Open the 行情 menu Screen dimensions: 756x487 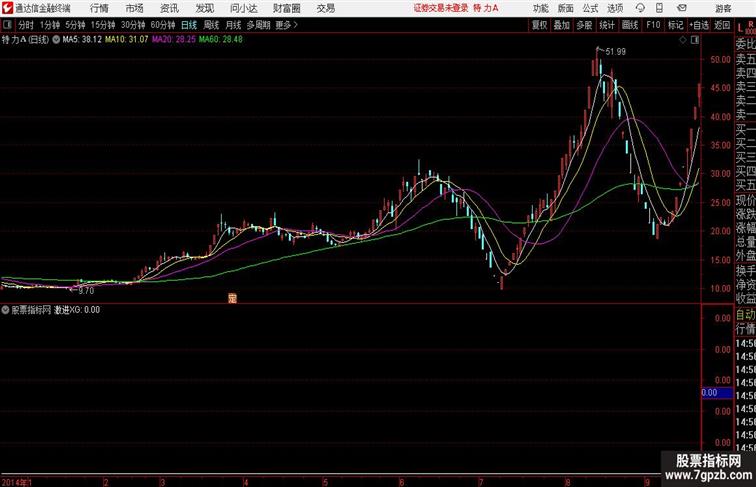pyautogui.click(x=99, y=8)
